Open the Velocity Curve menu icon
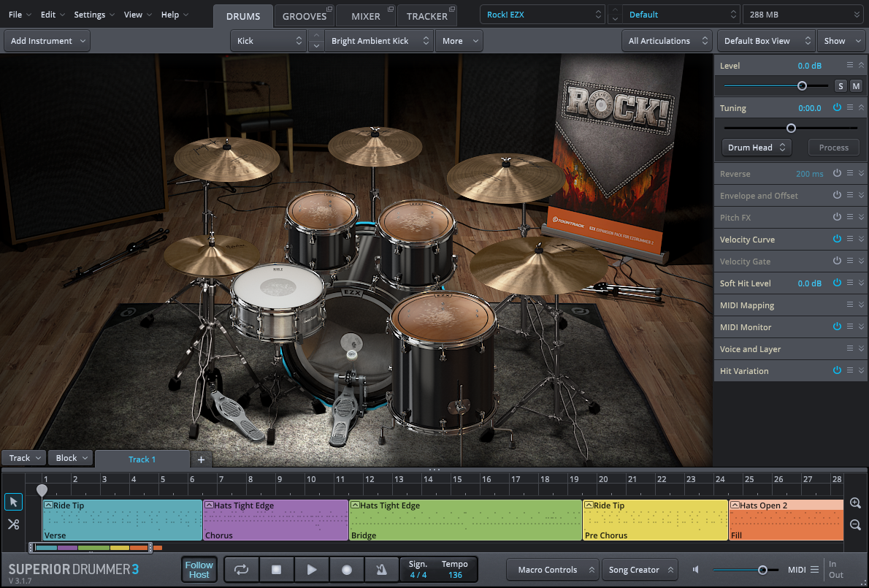869x588 pixels. click(x=849, y=239)
